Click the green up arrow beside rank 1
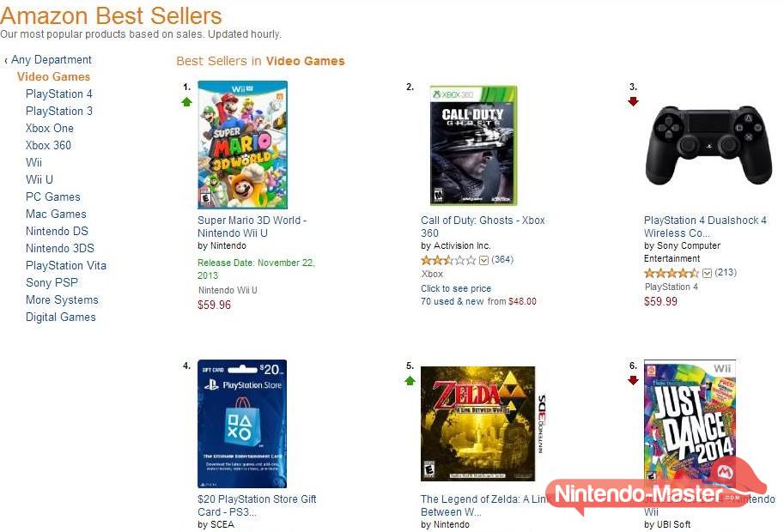784x532 pixels. click(x=186, y=101)
